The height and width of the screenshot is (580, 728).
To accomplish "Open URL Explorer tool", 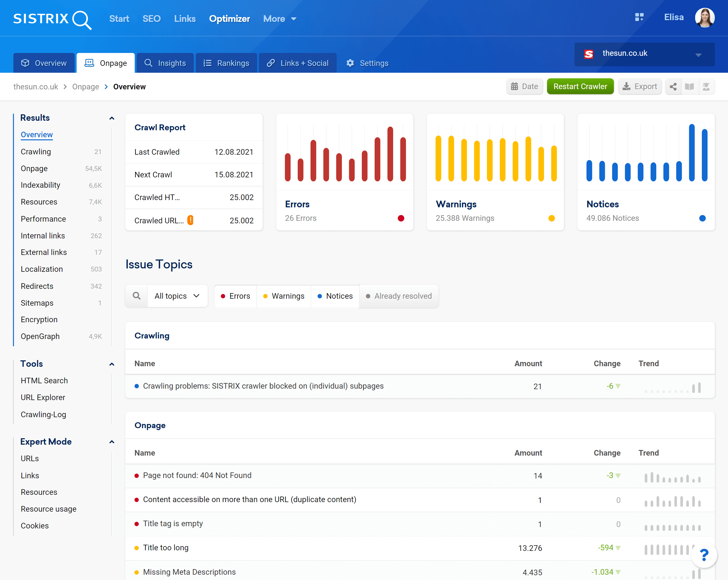I will pos(43,398).
